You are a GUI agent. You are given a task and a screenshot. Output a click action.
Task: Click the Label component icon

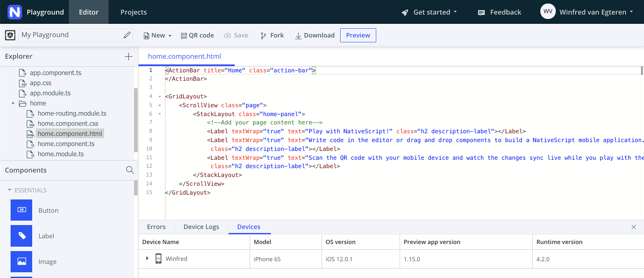[22, 236]
